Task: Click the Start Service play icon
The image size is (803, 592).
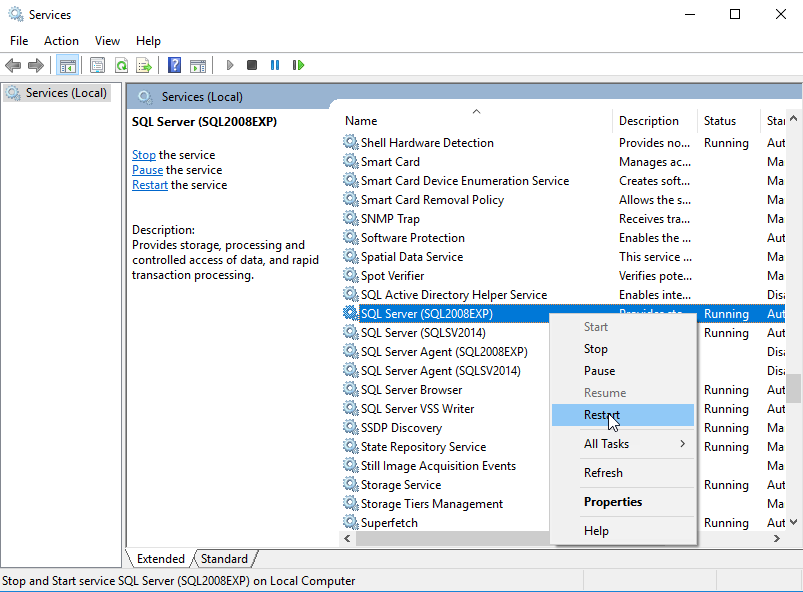Action: 229,65
